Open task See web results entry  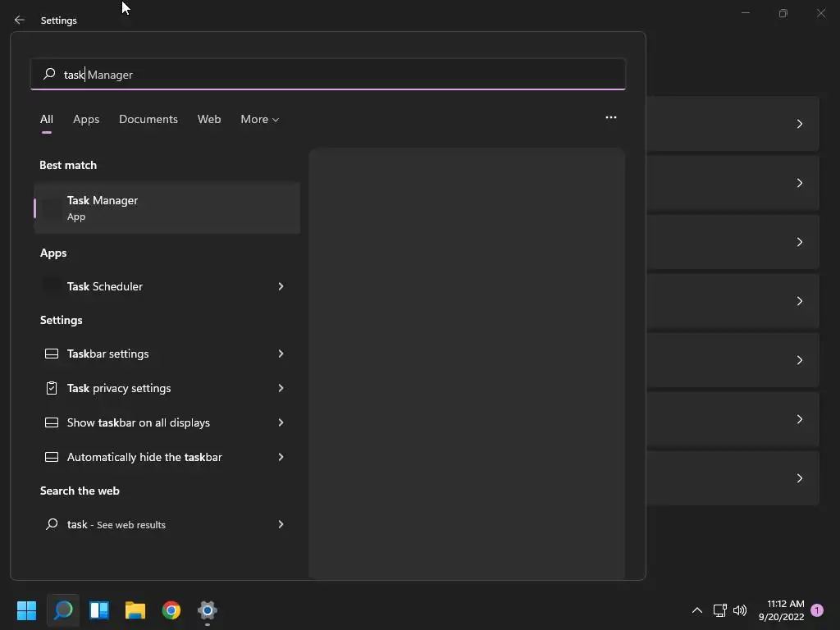167,524
